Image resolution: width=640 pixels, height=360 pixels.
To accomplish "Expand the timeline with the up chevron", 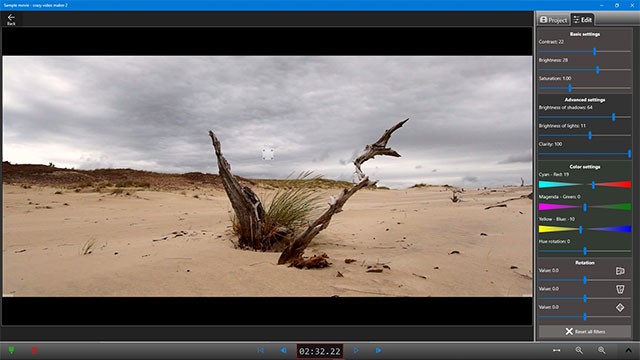I will (628, 350).
